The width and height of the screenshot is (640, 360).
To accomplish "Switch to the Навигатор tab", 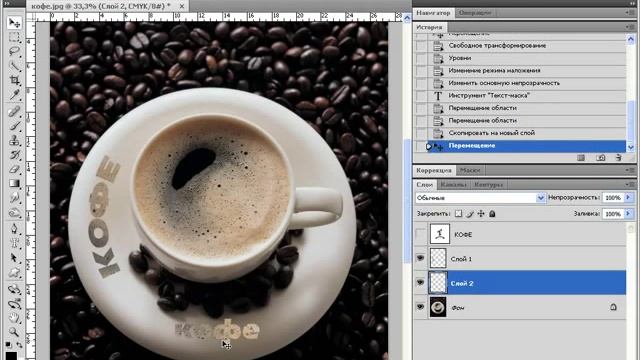I will pyautogui.click(x=433, y=13).
